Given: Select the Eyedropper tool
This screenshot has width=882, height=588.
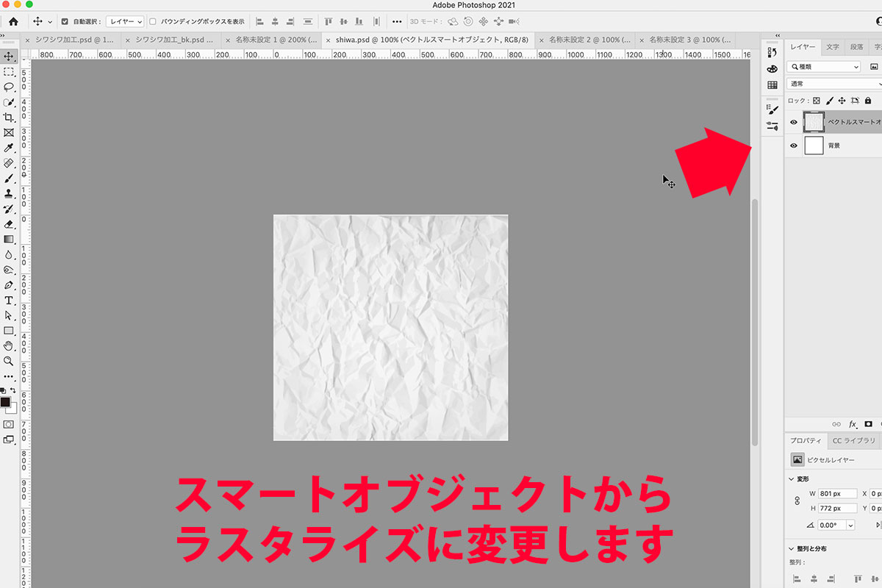Looking at the screenshot, I should coord(9,148).
